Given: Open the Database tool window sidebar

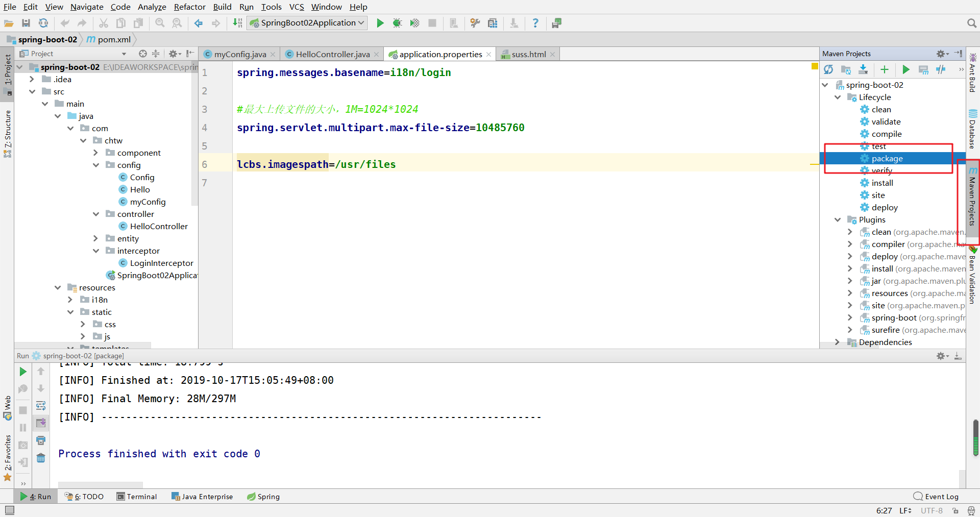Looking at the screenshot, I should tap(974, 128).
